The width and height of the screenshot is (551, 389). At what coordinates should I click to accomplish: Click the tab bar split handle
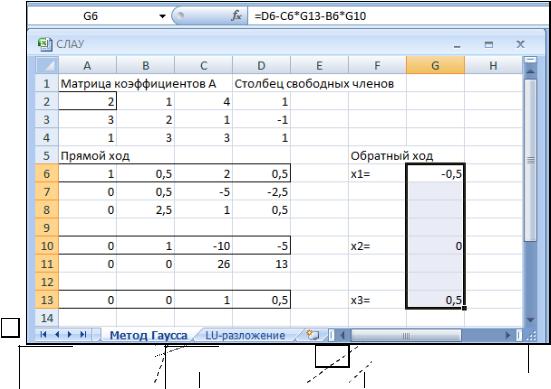point(331,335)
